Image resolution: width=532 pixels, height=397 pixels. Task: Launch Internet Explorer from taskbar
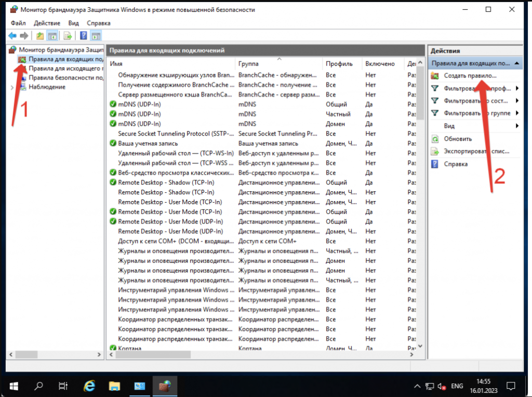[89, 386]
